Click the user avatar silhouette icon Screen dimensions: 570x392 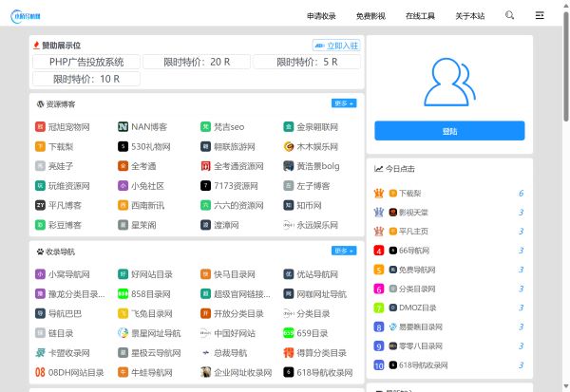pyautogui.click(x=449, y=83)
